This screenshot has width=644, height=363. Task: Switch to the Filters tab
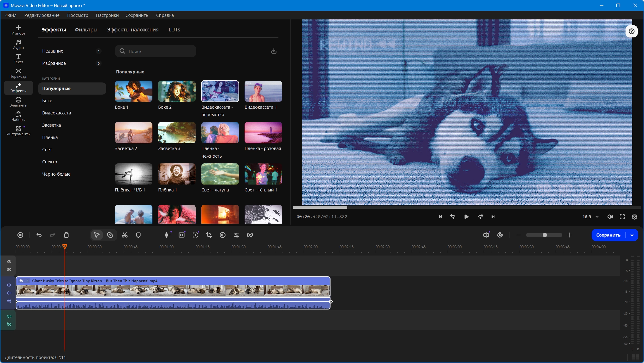[x=86, y=30]
